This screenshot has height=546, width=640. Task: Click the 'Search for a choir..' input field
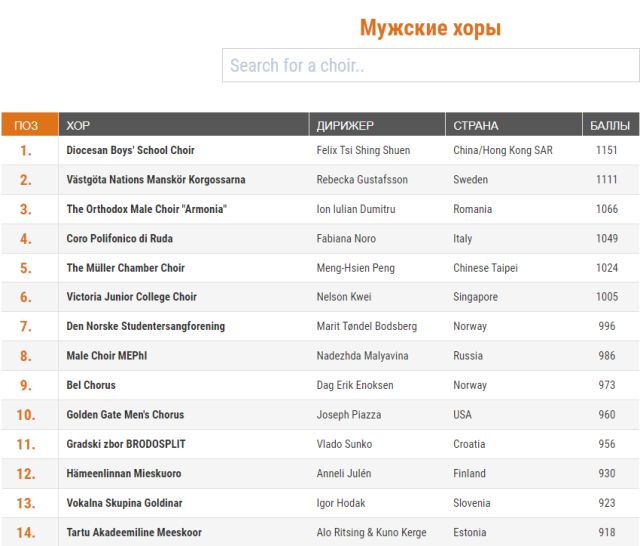pos(431,65)
